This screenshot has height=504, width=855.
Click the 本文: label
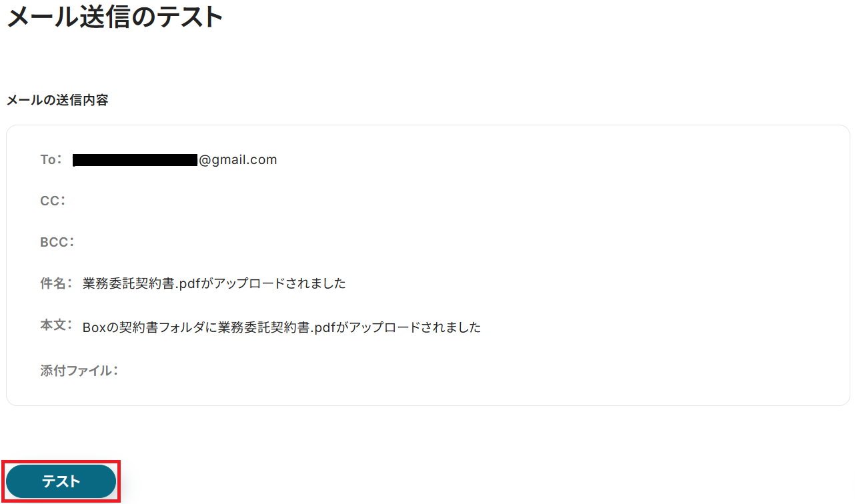tap(56, 325)
